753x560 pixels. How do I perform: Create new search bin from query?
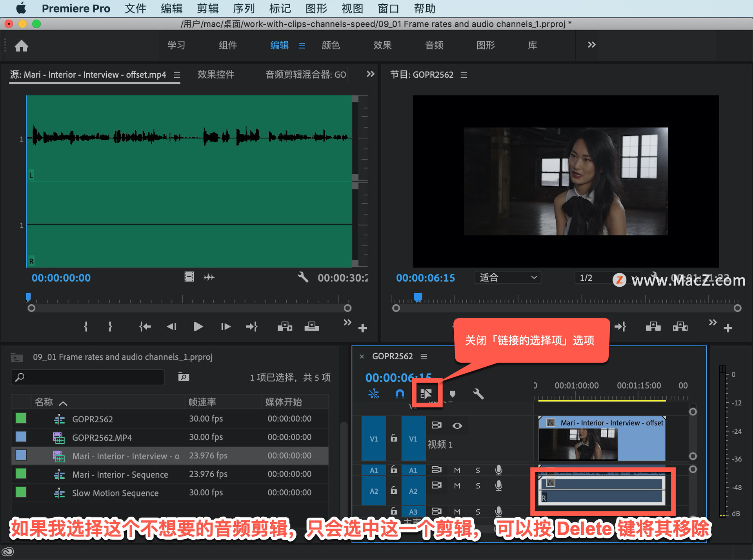[x=184, y=377]
